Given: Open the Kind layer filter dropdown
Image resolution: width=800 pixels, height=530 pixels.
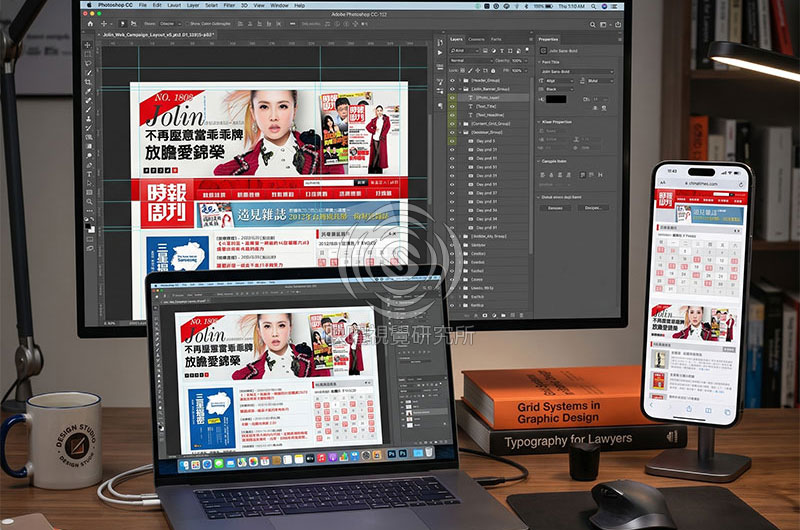Looking at the screenshot, I should coord(464,51).
